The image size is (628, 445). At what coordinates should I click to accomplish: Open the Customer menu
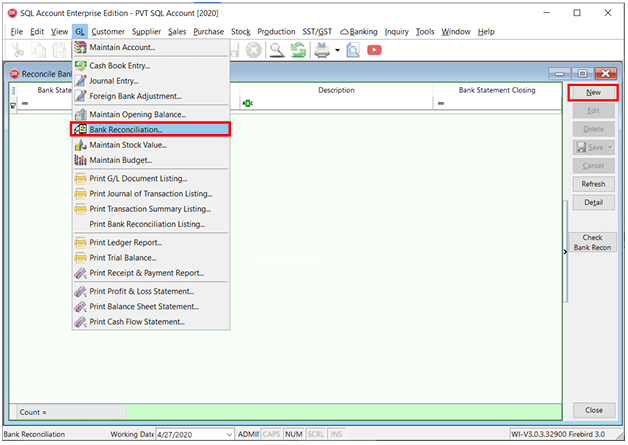coord(108,32)
